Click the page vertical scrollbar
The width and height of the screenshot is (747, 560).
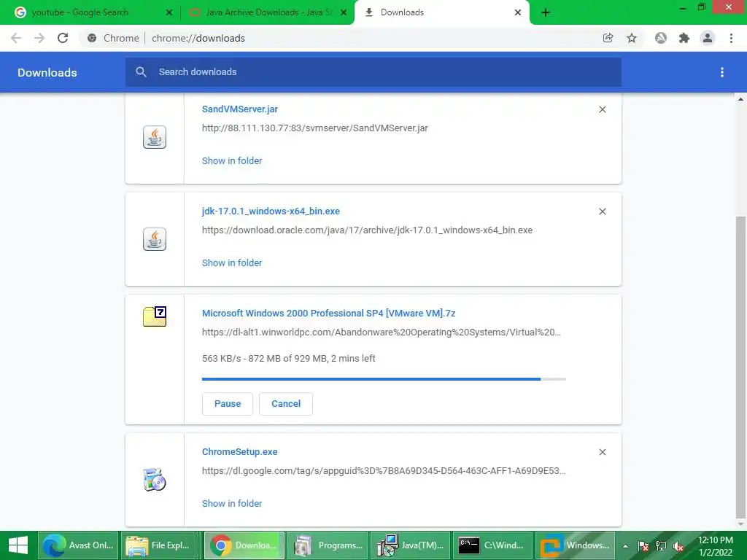click(x=740, y=367)
